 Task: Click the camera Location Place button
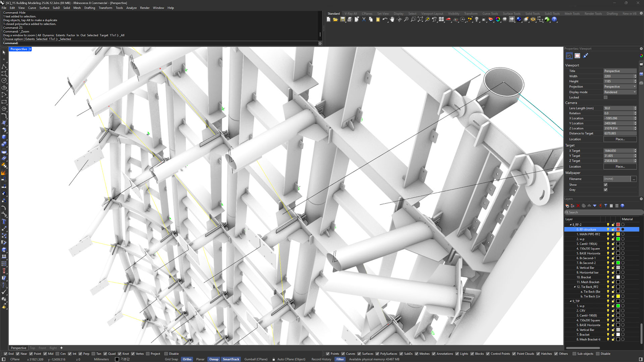[x=620, y=139]
